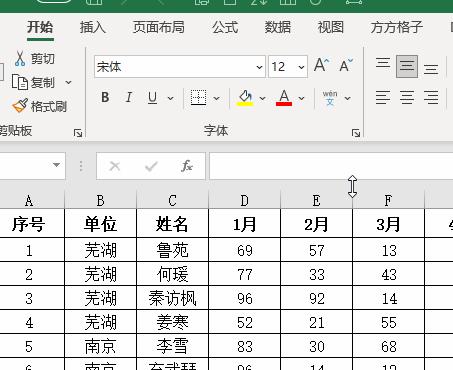
Task: Click the phonetic guide wén icon
Action: pos(330,98)
